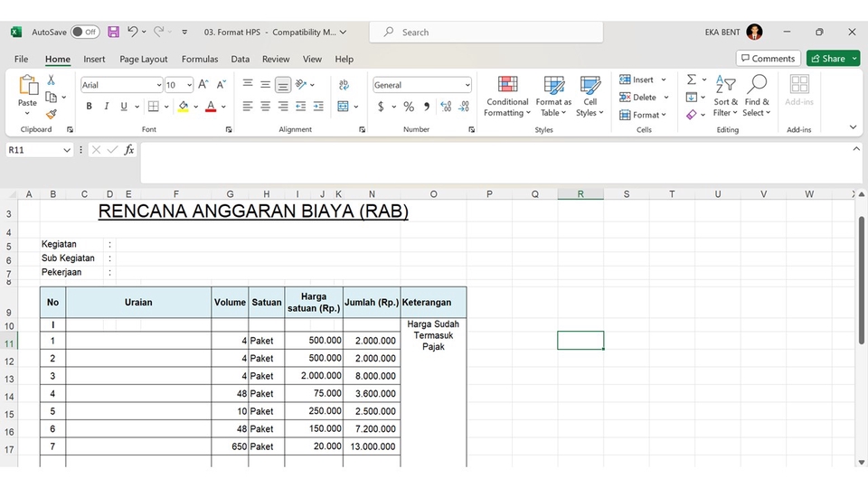The image size is (868, 488).
Task: Click the Comma Style icon
Action: (x=427, y=107)
